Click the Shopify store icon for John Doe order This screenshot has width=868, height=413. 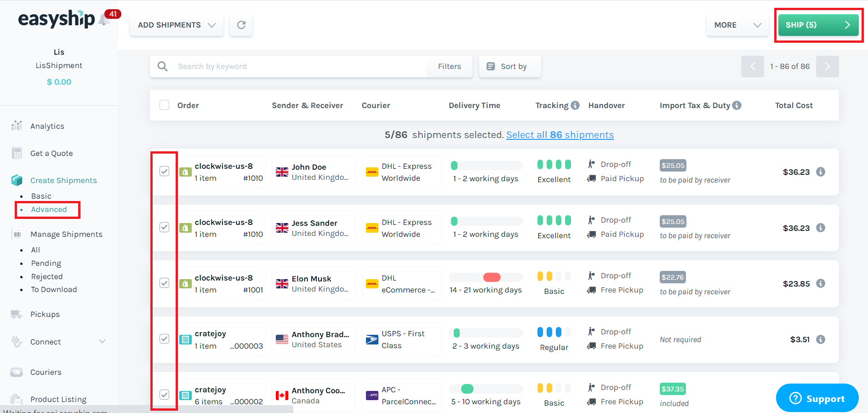click(x=185, y=172)
